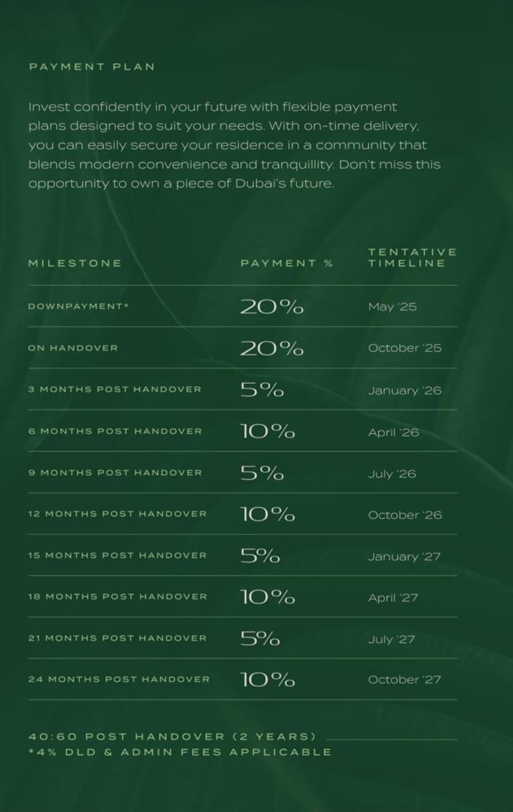Screen dimensions: 513x812
Task: Click 18 MONTHS POST HANDOVER label
Action: click(117, 597)
